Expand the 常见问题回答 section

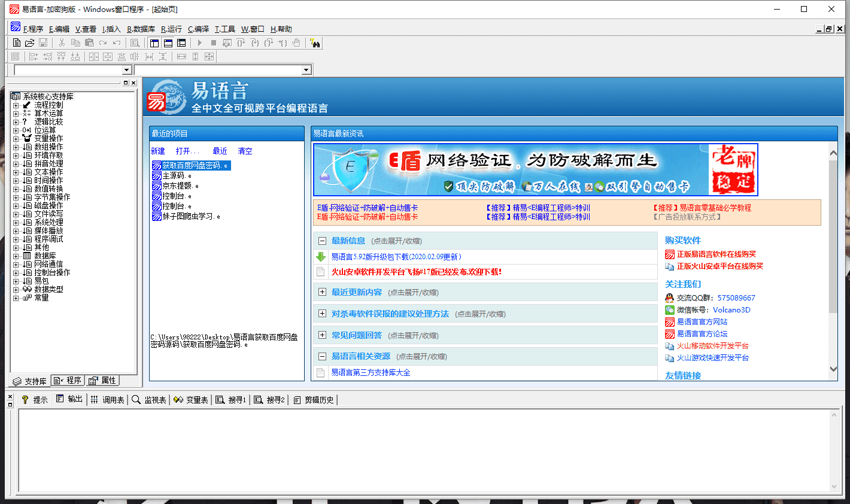pos(322,335)
